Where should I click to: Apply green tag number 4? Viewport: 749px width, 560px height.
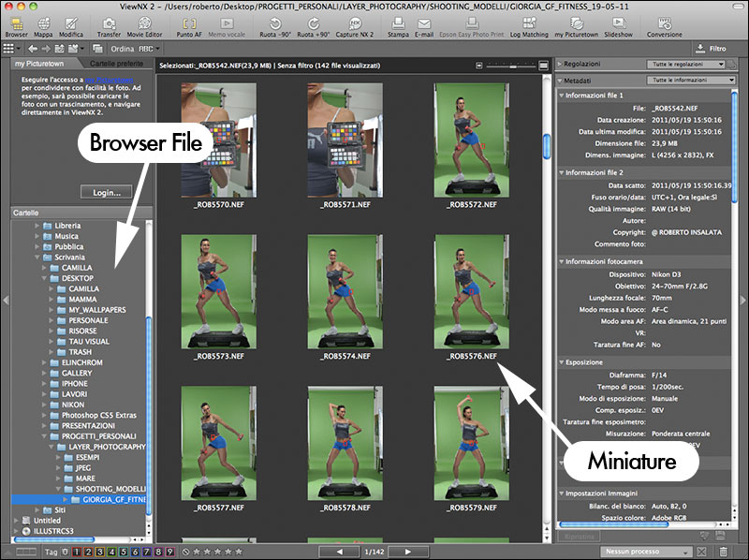point(111,552)
